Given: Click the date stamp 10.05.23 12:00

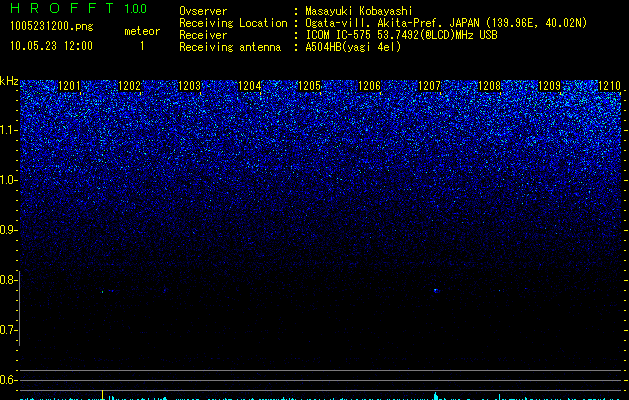Looking at the screenshot, I should pyautogui.click(x=51, y=46).
